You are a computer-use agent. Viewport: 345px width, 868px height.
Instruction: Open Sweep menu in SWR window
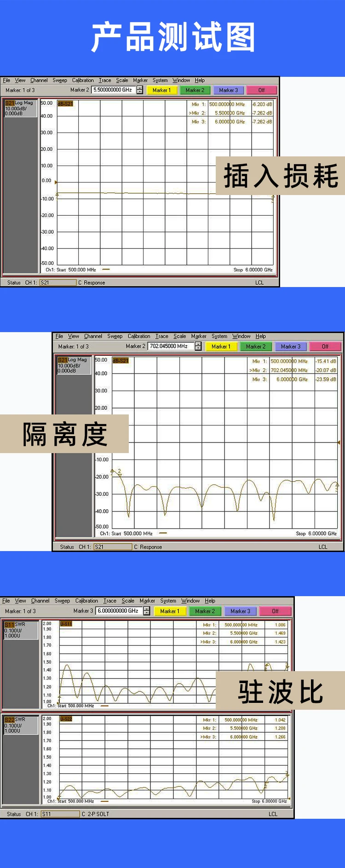pos(62,601)
